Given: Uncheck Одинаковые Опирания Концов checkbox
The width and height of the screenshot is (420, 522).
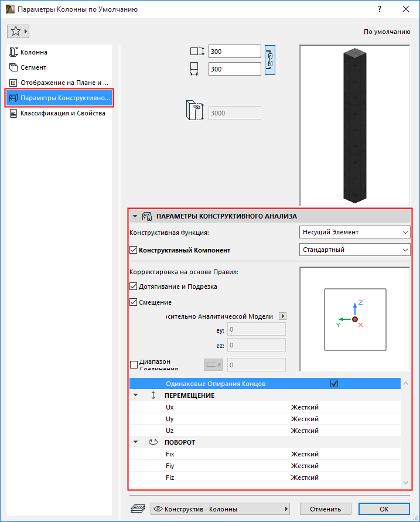Looking at the screenshot, I should (334, 384).
